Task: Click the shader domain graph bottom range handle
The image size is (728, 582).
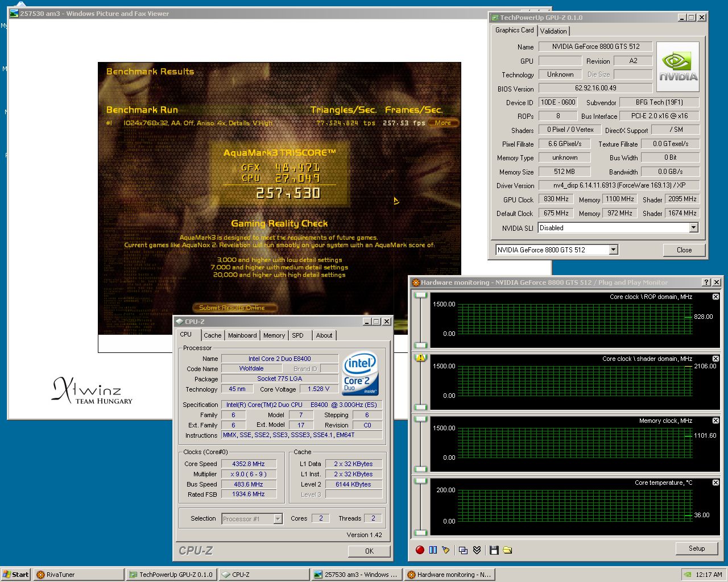Action: coord(421,408)
